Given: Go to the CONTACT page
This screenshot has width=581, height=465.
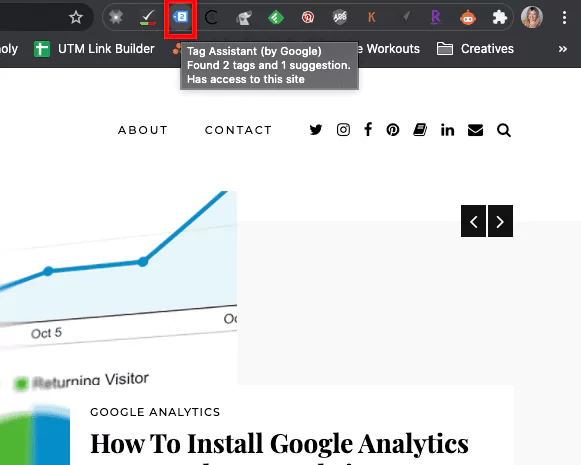Looking at the screenshot, I should pyautogui.click(x=238, y=130).
